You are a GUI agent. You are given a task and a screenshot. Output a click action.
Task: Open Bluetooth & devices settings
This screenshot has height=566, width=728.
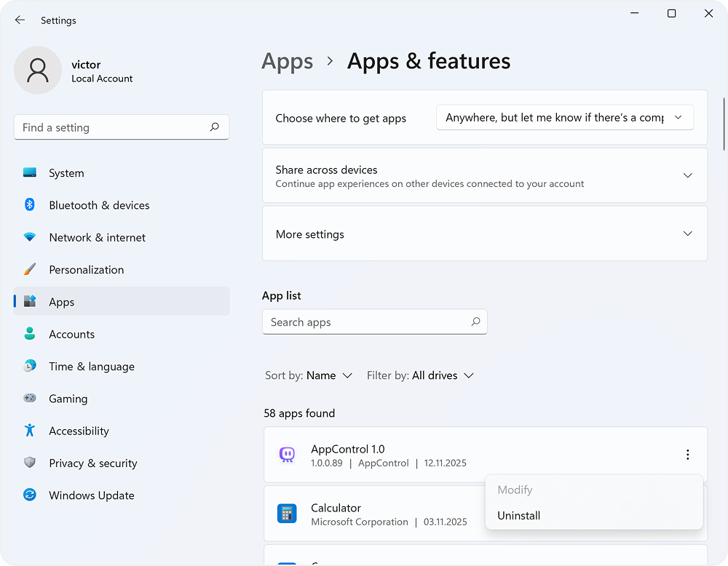[x=99, y=205]
